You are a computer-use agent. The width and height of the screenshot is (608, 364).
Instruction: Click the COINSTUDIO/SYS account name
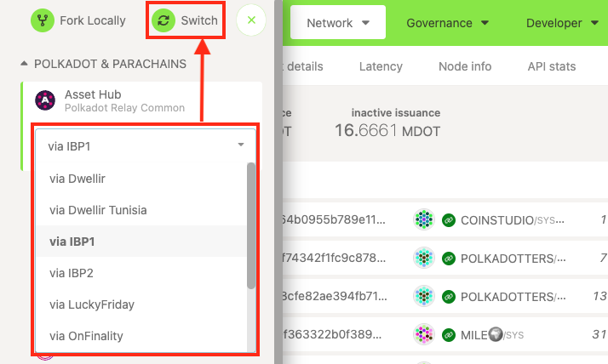pos(513,220)
